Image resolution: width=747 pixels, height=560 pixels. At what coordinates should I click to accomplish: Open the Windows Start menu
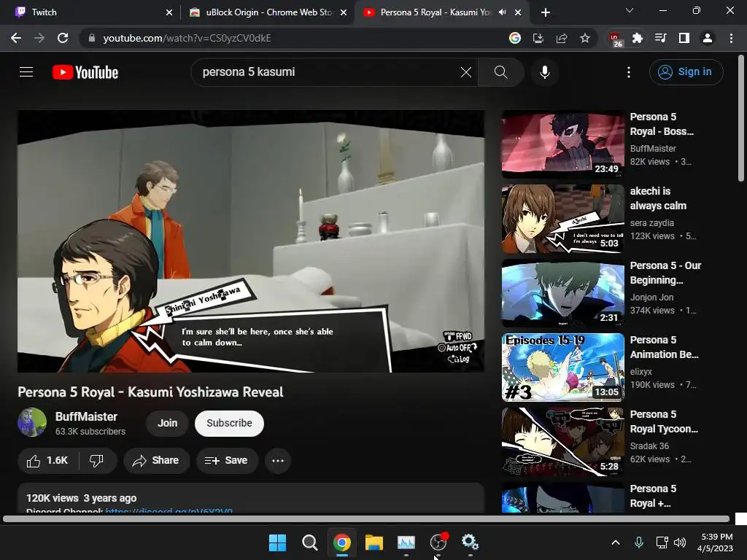(277, 542)
